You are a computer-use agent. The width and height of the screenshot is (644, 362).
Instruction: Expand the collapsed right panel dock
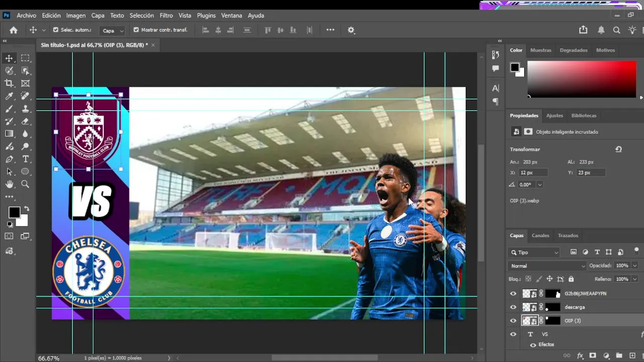500,41
